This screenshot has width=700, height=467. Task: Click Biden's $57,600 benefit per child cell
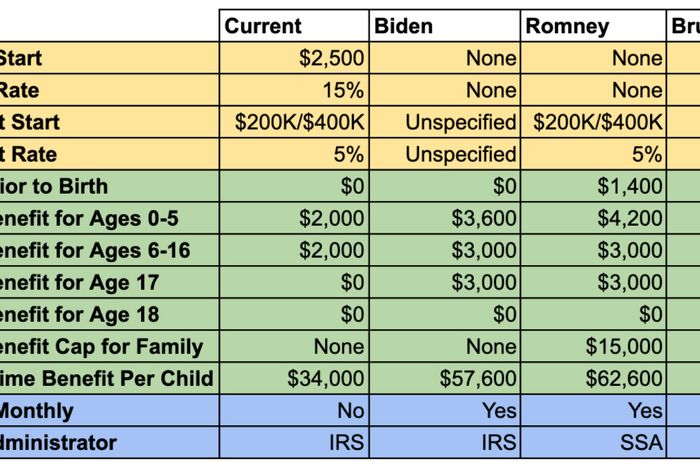coord(444,378)
